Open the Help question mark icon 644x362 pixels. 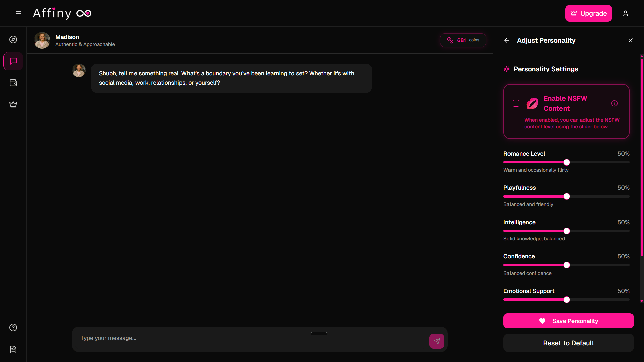pyautogui.click(x=13, y=327)
